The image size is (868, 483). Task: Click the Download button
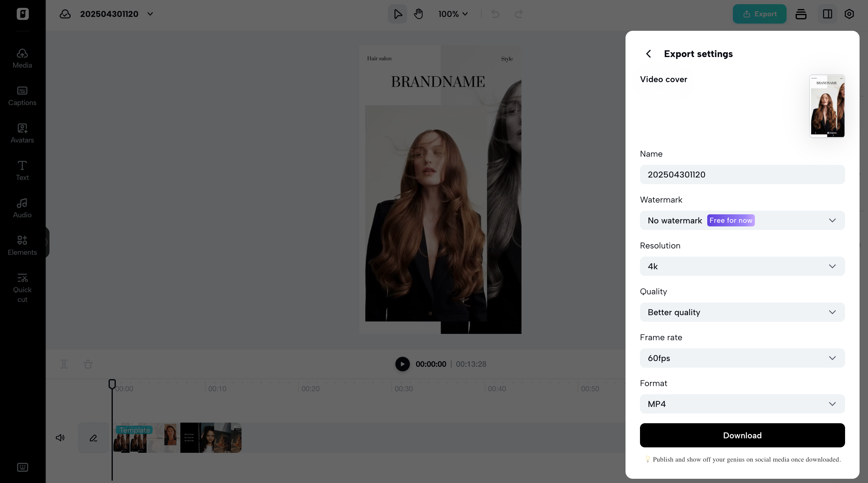(x=742, y=435)
